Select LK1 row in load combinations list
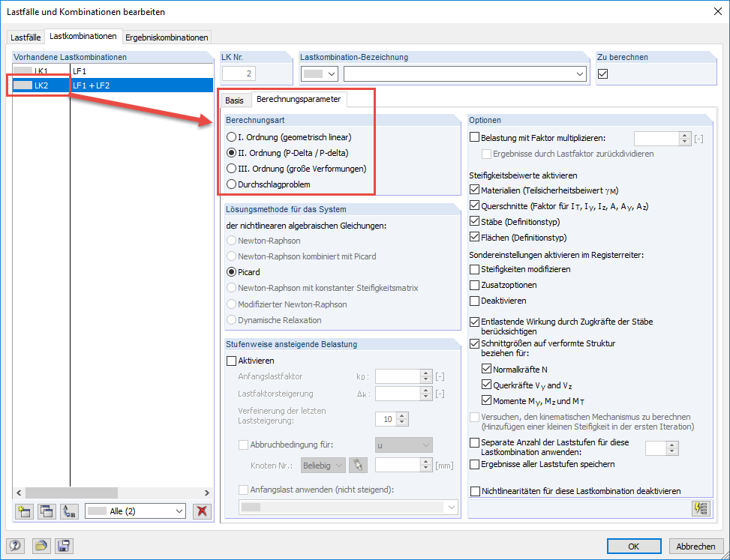730x560 pixels. [113, 71]
